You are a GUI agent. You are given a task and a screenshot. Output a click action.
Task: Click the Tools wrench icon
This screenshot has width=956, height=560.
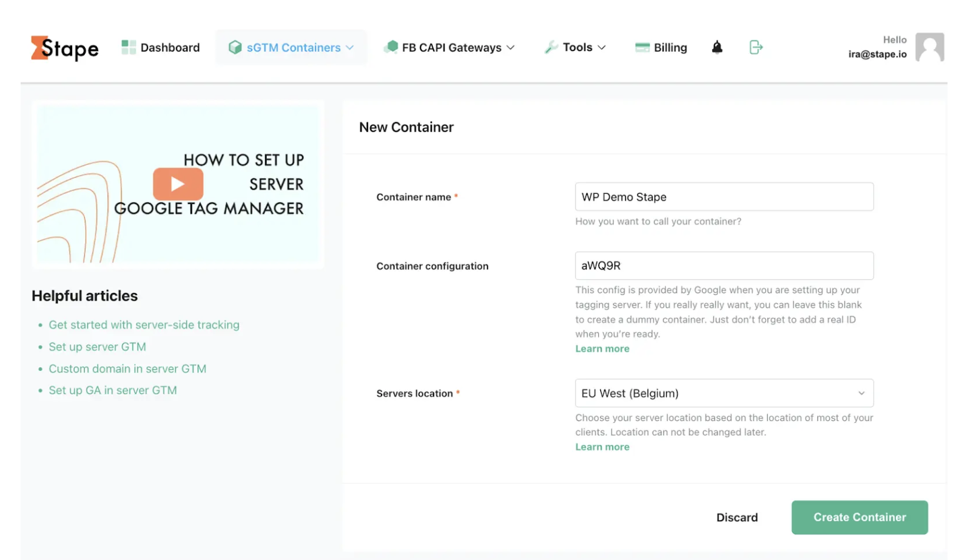[551, 47]
